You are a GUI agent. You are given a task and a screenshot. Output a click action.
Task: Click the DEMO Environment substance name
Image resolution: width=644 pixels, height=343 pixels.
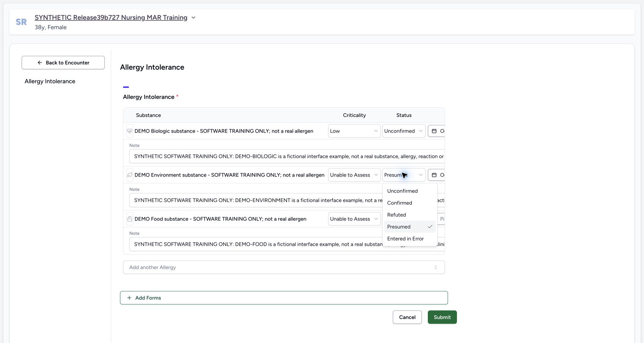coord(230,175)
